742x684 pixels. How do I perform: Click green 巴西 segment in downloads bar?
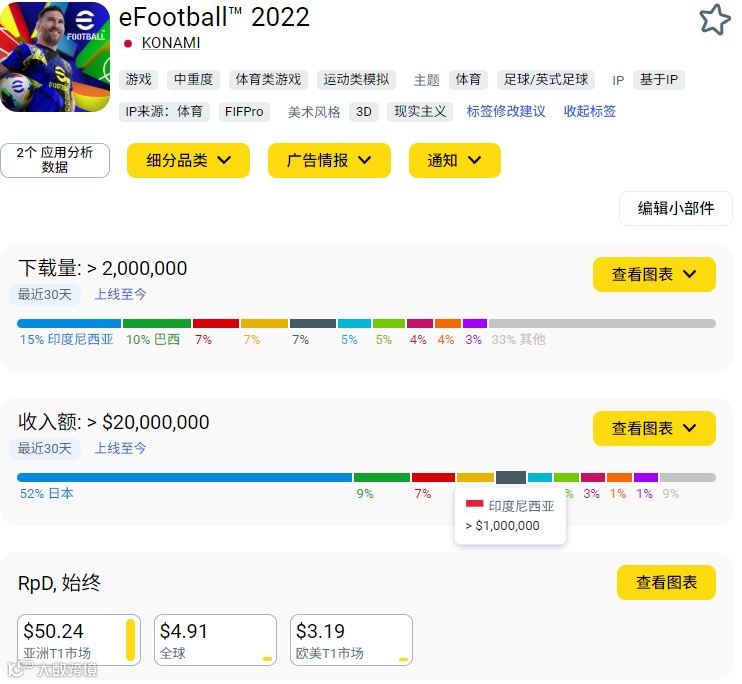pyautogui.click(x=157, y=324)
